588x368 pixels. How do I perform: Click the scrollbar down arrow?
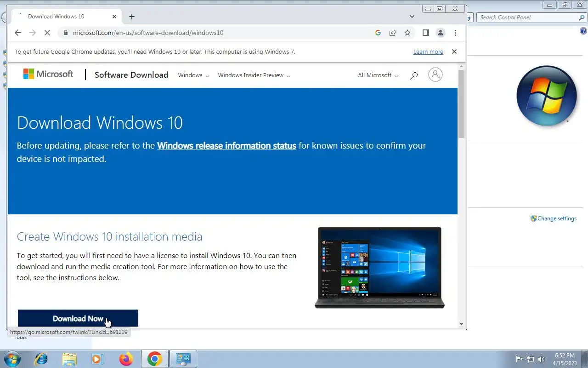tap(461, 324)
